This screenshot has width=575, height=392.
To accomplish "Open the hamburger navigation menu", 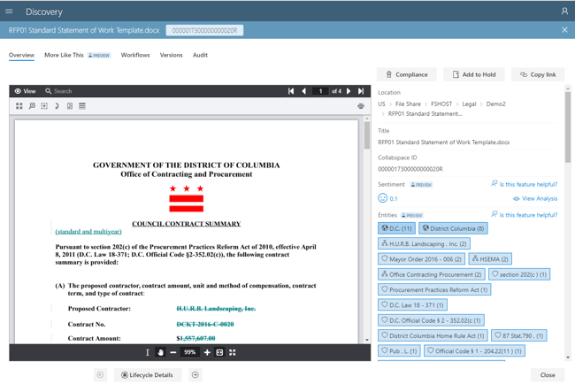I will [x=9, y=12].
